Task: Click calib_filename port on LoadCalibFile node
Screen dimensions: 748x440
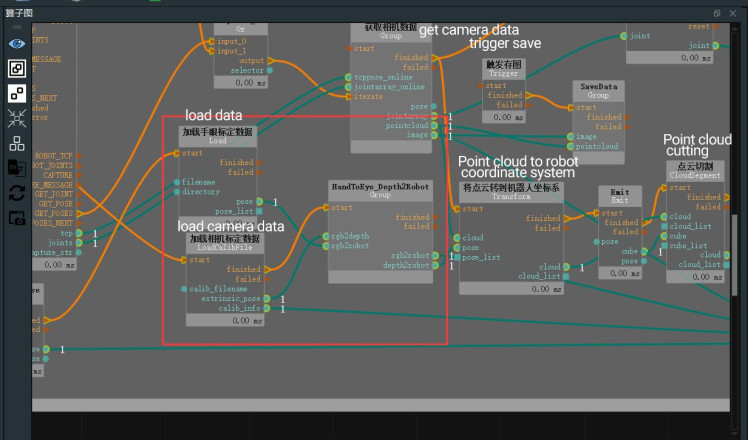Action: click(184, 289)
